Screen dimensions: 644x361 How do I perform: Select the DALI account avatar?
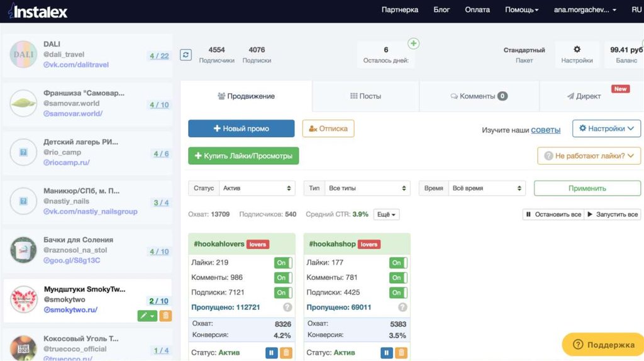[24, 55]
